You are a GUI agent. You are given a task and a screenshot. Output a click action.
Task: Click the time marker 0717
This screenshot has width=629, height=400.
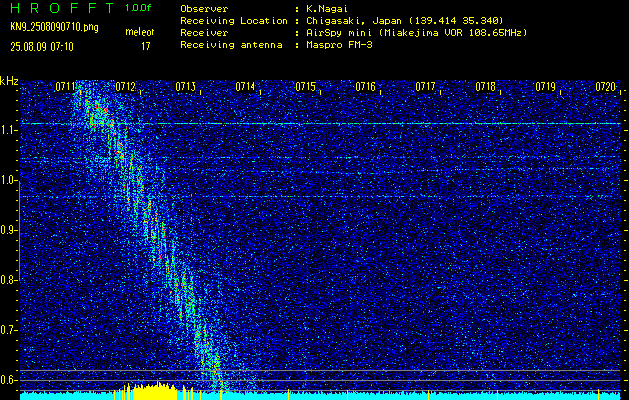tap(425, 86)
